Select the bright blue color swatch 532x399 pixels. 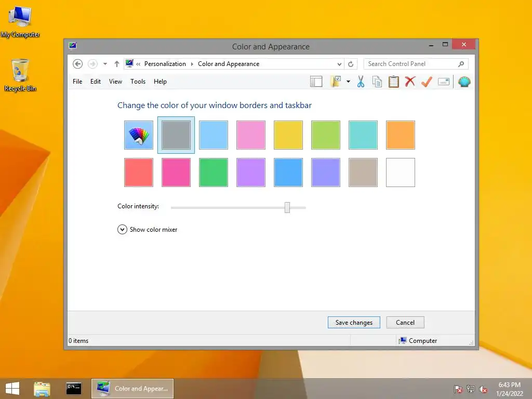coord(288,172)
